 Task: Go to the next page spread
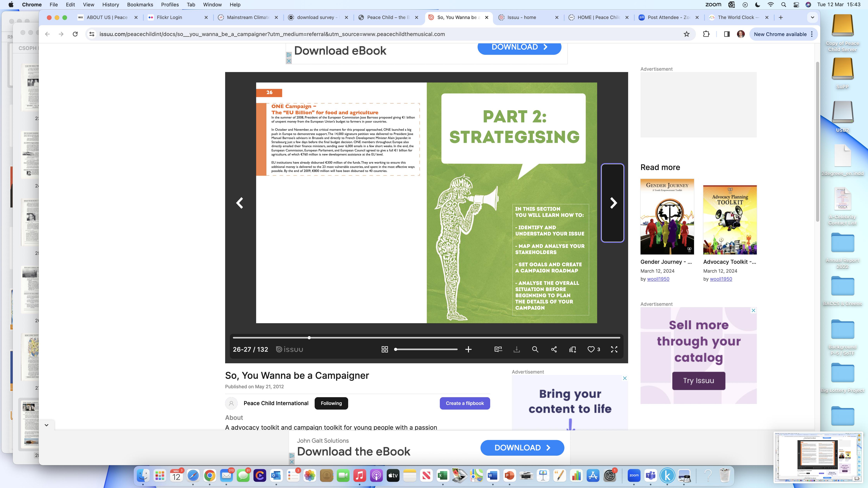[613, 203]
